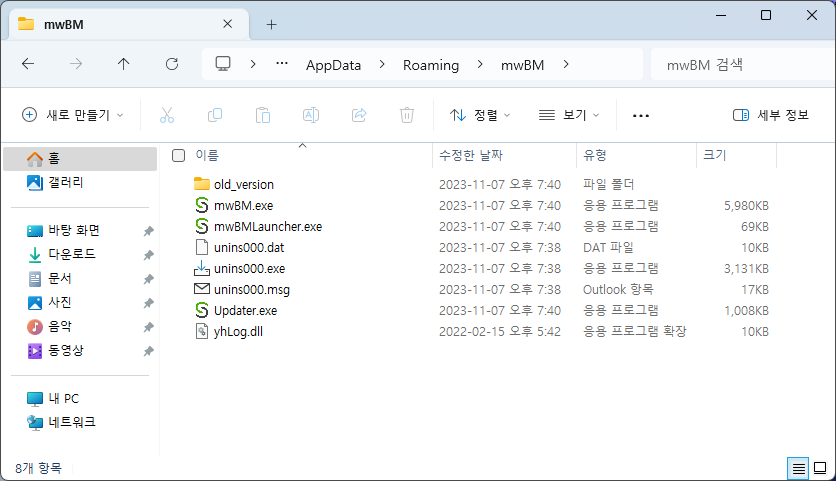Click the Share icon in toolbar
The height and width of the screenshot is (481, 836).
pyautogui.click(x=359, y=115)
